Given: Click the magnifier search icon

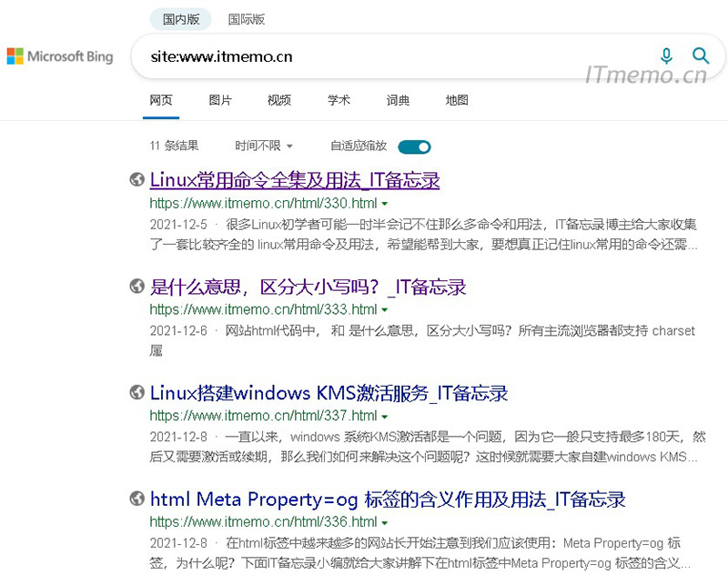Looking at the screenshot, I should coord(701,56).
